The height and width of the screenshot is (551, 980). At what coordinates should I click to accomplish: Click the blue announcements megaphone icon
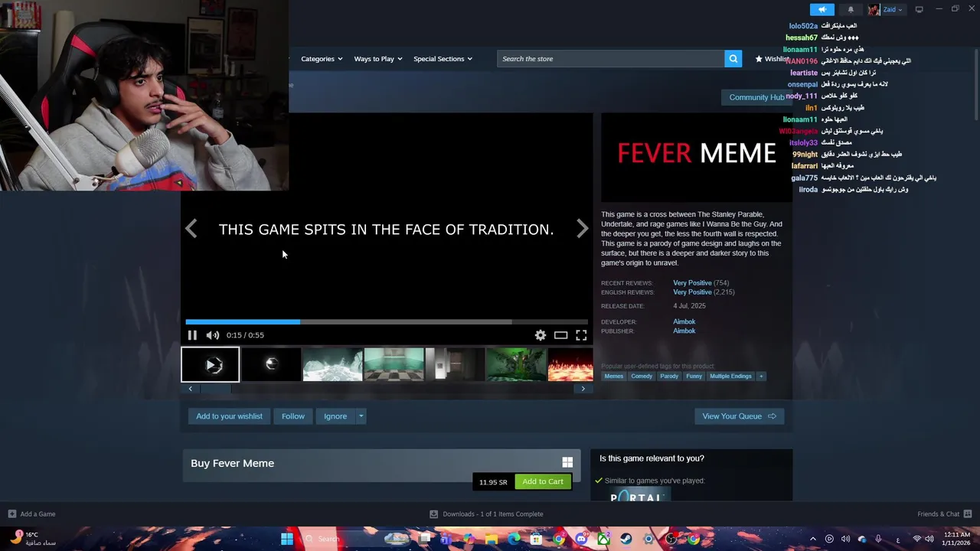point(822,9)
